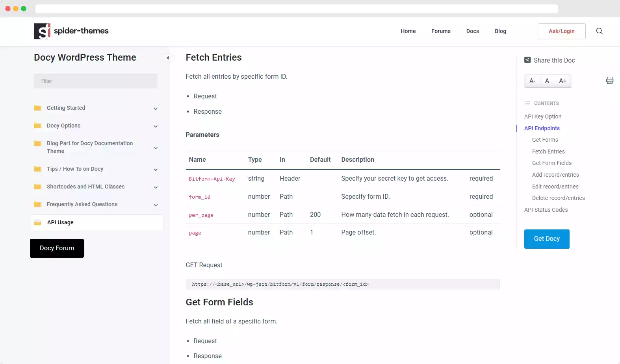
Task: Open the Blog menu item
Action: pos(500,31)
